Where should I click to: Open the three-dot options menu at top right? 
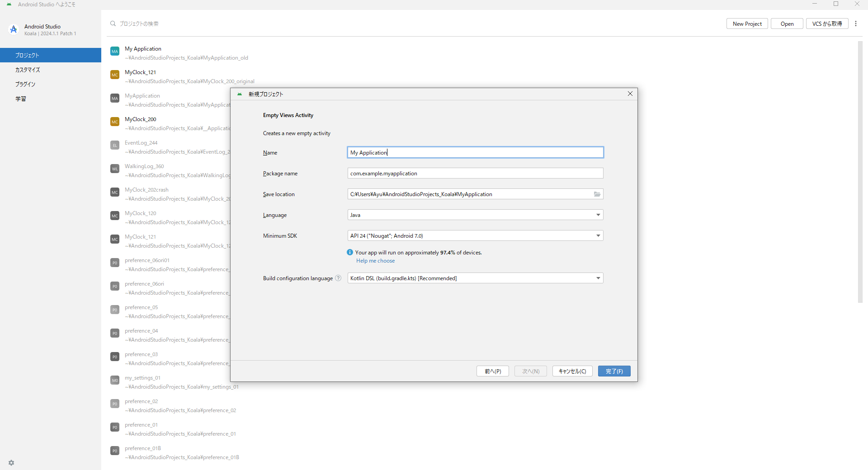(856, 24)
